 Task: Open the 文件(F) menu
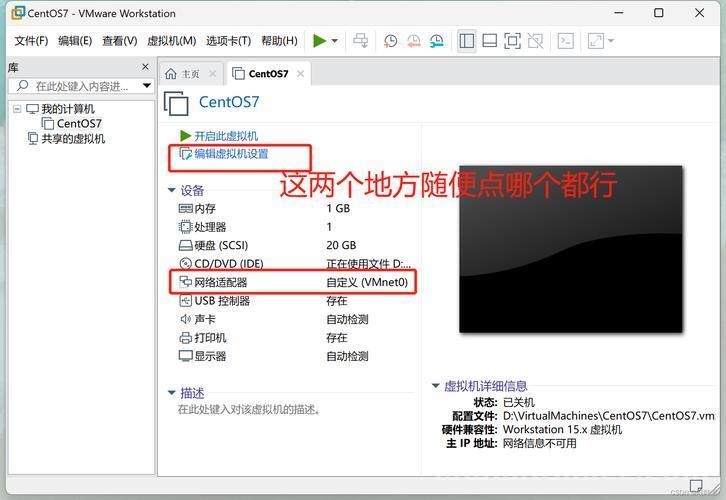[x=31, y=41]
